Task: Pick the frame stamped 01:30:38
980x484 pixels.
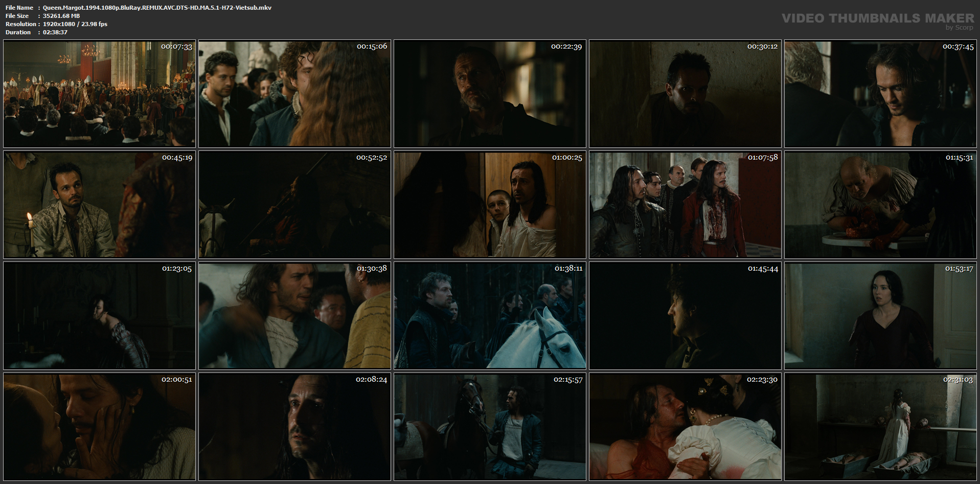Action: click(x=294, y=316)
